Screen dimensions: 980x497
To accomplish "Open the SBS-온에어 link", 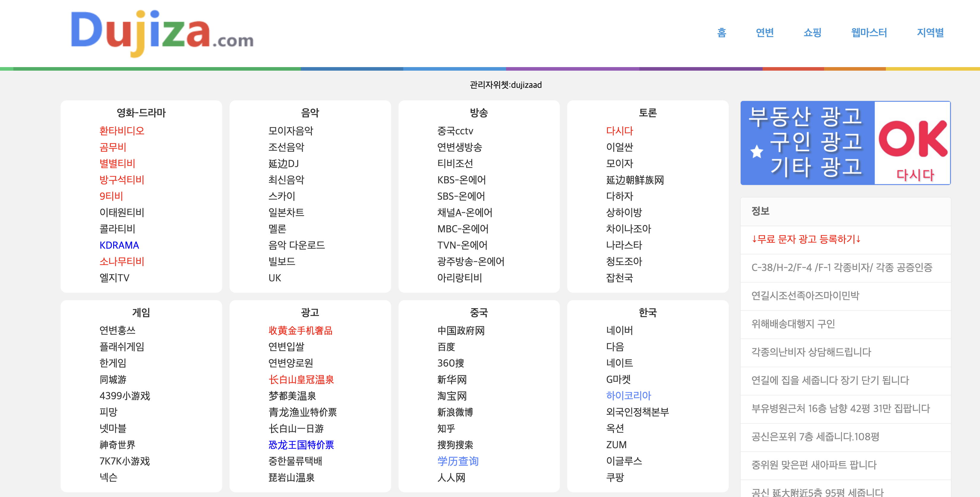I will pyautogui.click(x=461, y=196).
